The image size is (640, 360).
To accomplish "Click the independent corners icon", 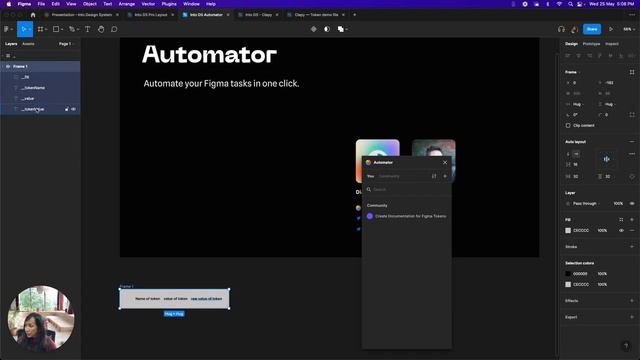I will click(x=632, y=115).
